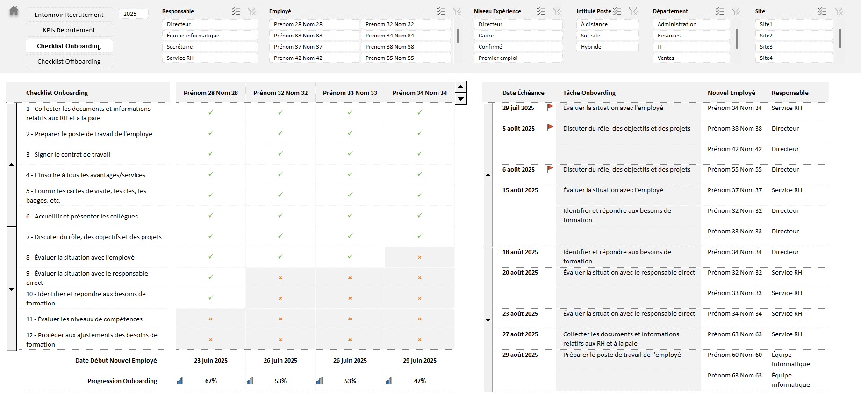
Task: Click the down arrow left of the checklist task list
Action: coord(12,290)
